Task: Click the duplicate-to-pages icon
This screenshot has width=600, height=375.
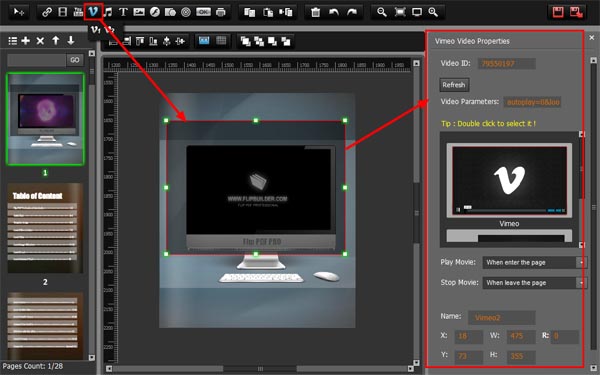Action: (x=286, y=12)
